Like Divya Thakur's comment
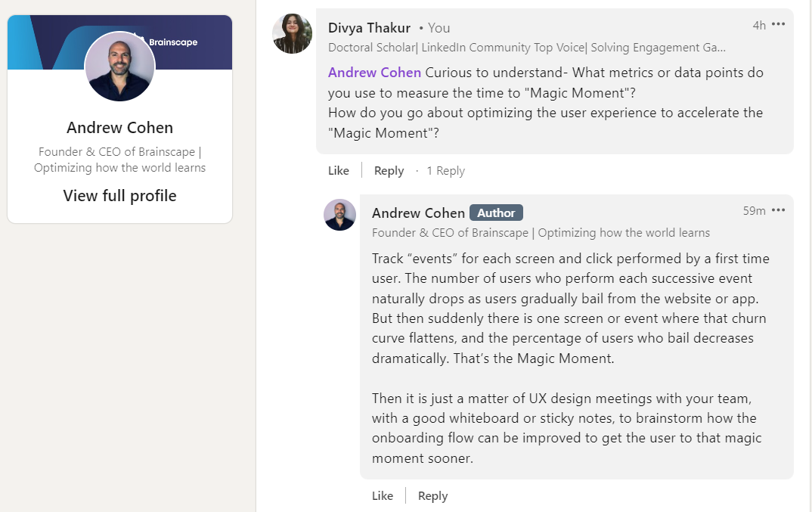The width and height of the screenshot is (812, 512). click(x=339, y=170)
